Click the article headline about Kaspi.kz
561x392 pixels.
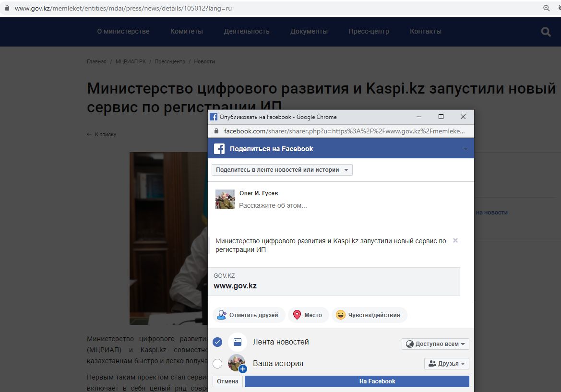coord(321,97)
